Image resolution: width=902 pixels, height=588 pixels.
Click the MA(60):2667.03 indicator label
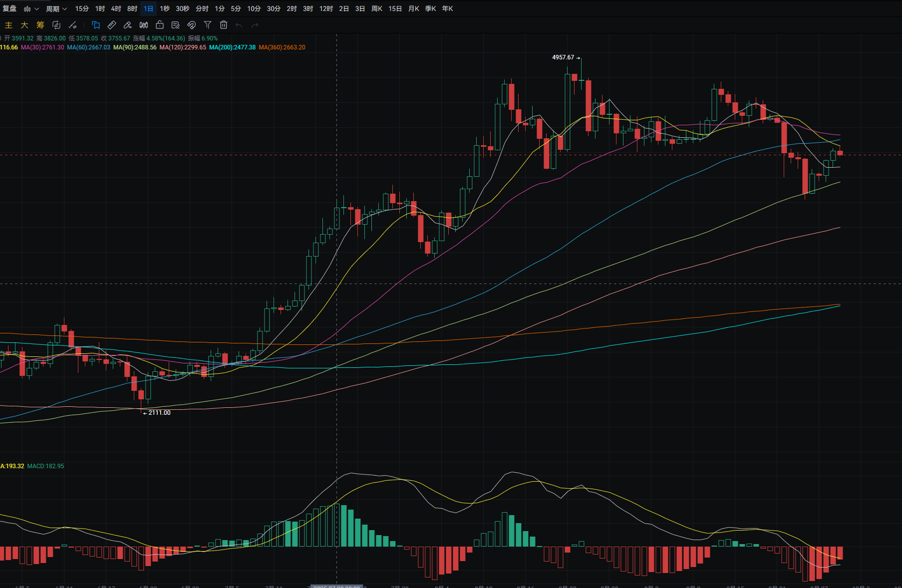[88, 47]
